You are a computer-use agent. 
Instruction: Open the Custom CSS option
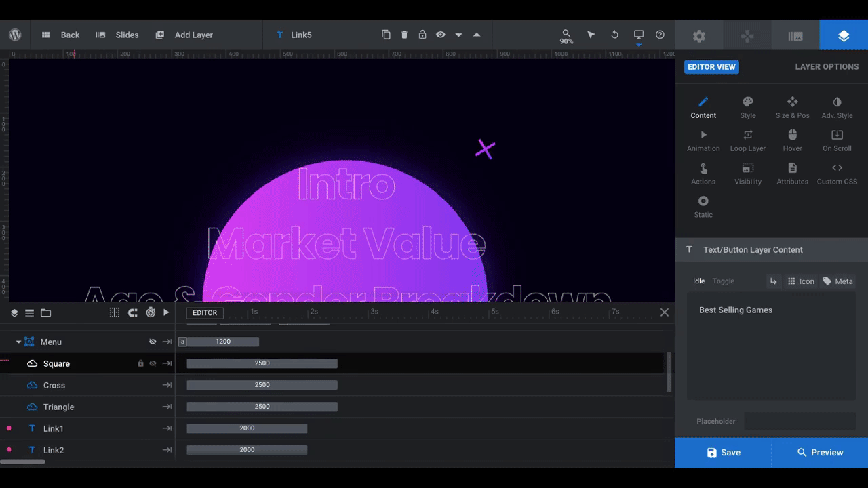tap(837, 174)
